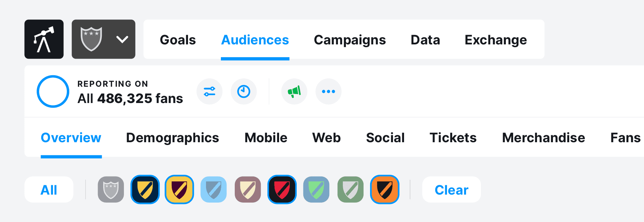This screenshot has height=222, width=644.
Task: Open audience filter sliders icon
Action: (209, 92)
